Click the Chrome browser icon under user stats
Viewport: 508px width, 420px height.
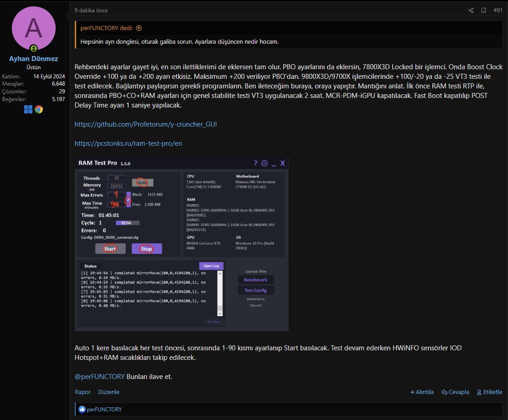pos(39,109)
